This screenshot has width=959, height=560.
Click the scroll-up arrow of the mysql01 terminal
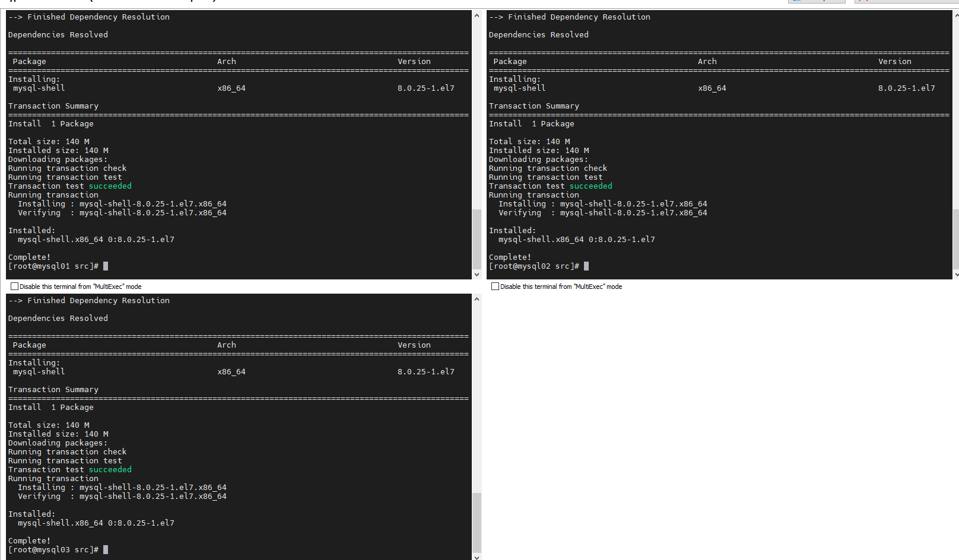(x=477, y=15)
